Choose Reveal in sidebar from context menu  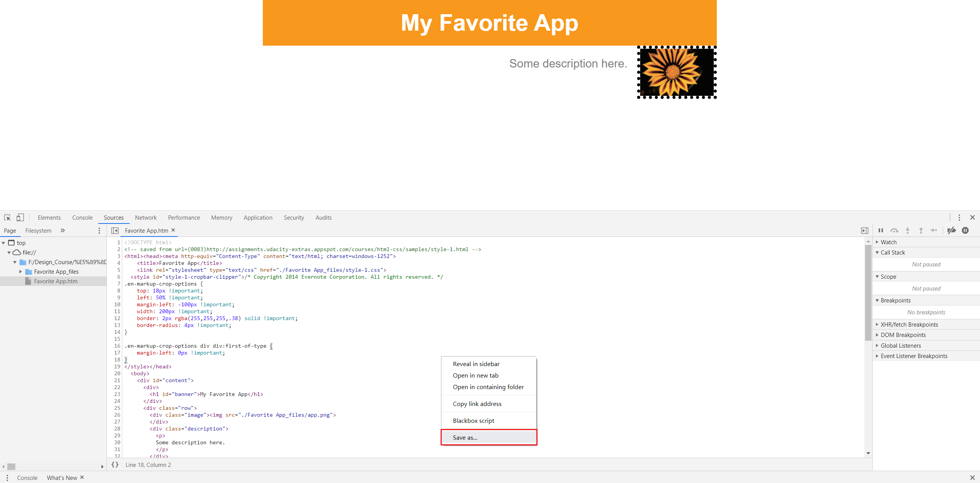[x=489, y=364]
